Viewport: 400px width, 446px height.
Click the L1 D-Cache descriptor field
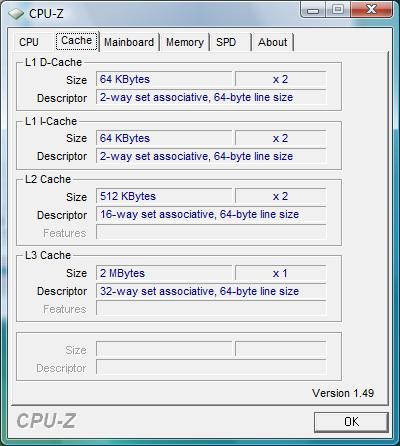click(x=211, y=97)
